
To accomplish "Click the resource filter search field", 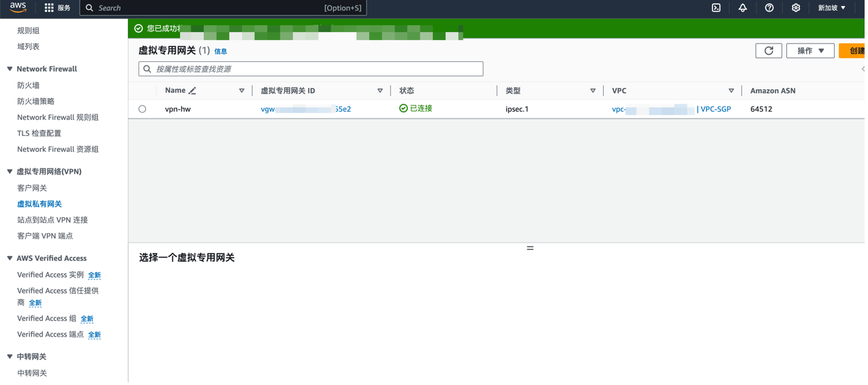I will [x=311, y=69].
